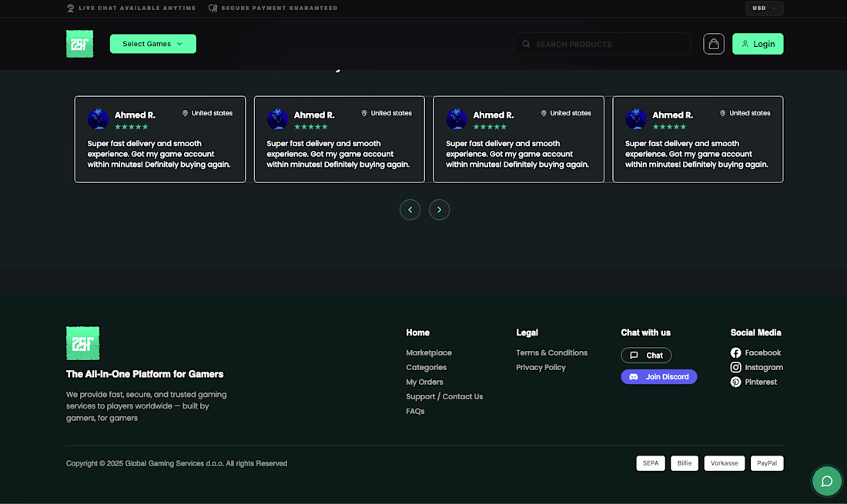Click the Instagram text link

click(x=764, y=368)
